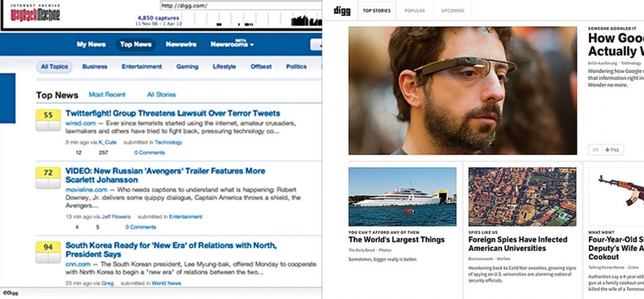Select the Top News nav item
The height and width of the screenshot is (299, 644).
point(135,45)
